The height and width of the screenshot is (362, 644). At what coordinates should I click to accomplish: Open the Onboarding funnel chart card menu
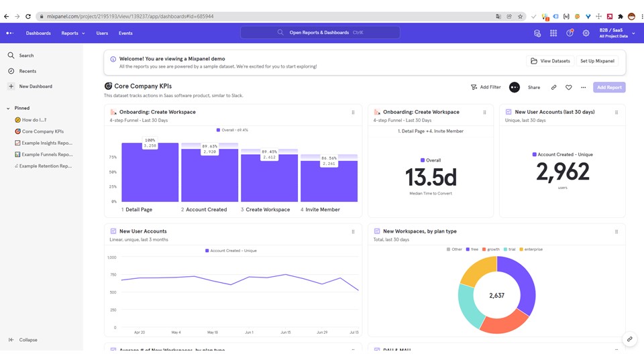click(353, 112)
